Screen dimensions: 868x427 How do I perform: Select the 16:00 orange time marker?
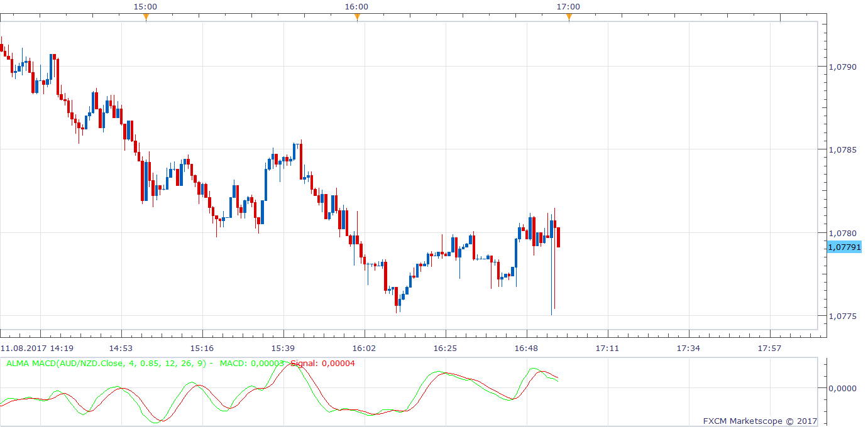tap(357, 18)
